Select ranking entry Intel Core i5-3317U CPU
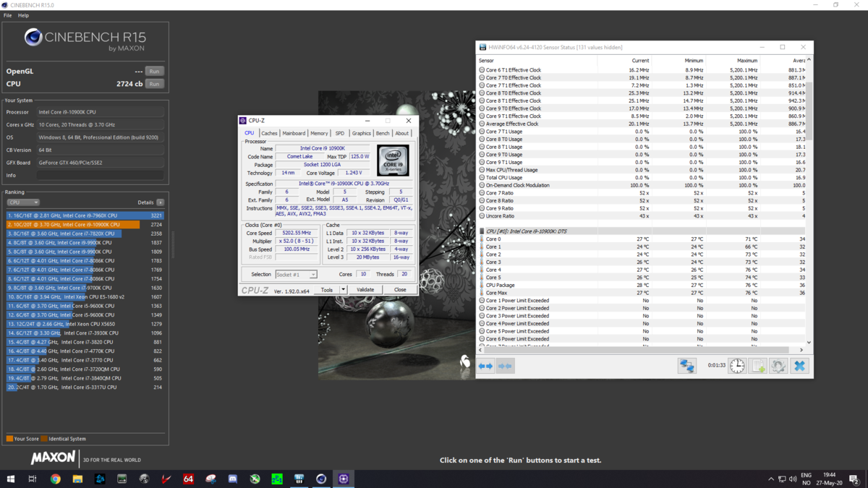The width and height of the screenshot is (868, 488). click(85, 388)
